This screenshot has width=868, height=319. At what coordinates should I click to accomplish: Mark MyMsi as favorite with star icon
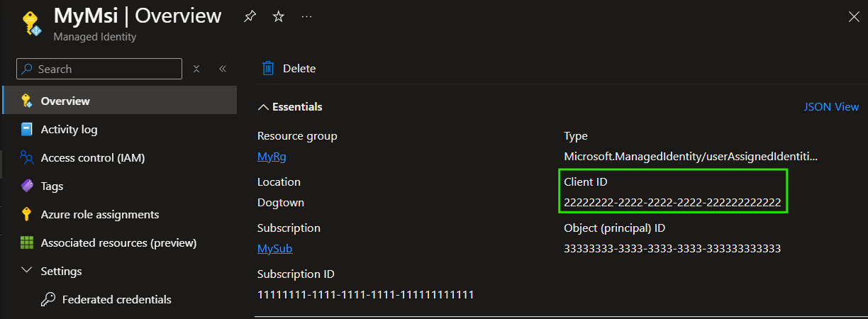click(279, 16)
